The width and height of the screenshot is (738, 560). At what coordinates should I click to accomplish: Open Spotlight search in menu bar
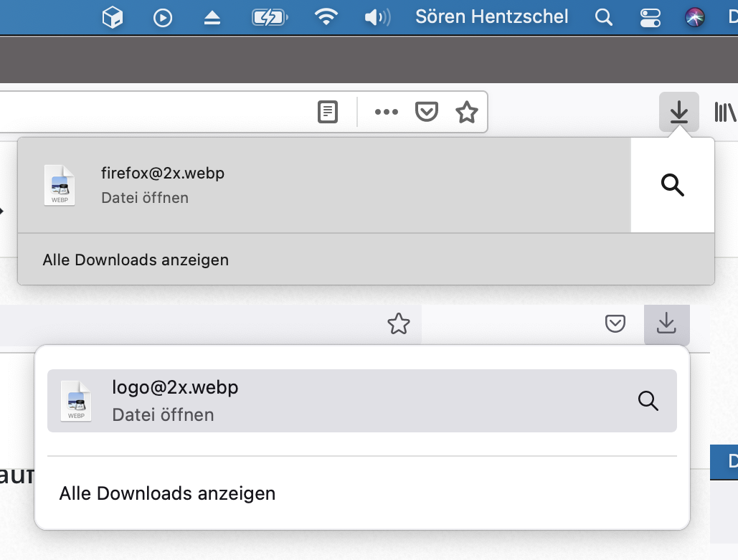pyautogui.click(x=604, y=17)
